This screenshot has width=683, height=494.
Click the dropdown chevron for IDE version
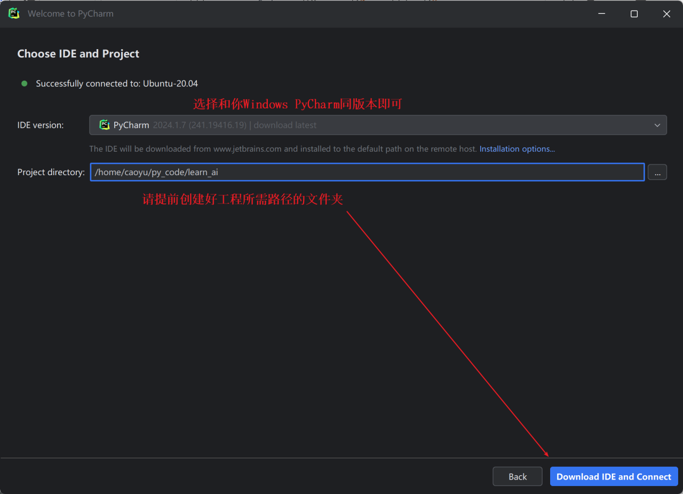coord(657,125)
